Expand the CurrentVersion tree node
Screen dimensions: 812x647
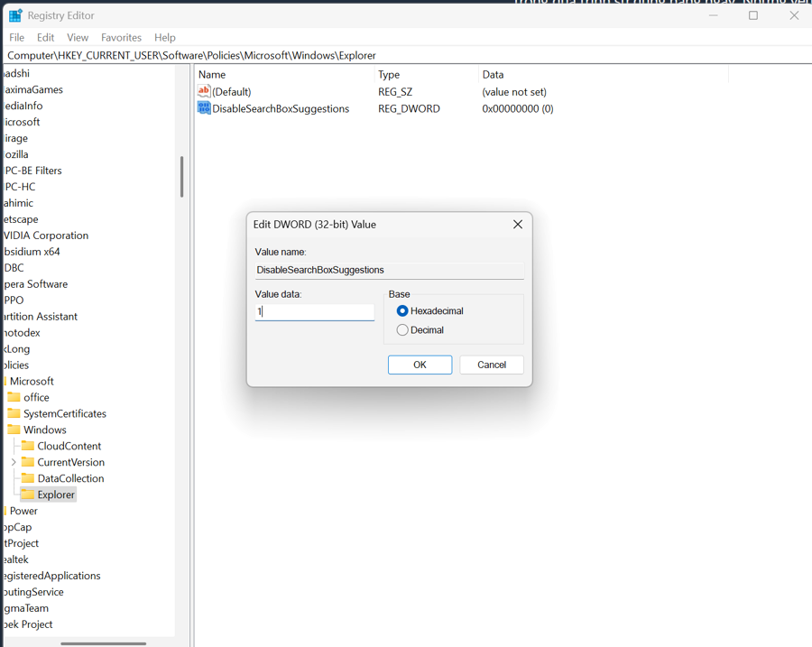click(x=14, y=461)
